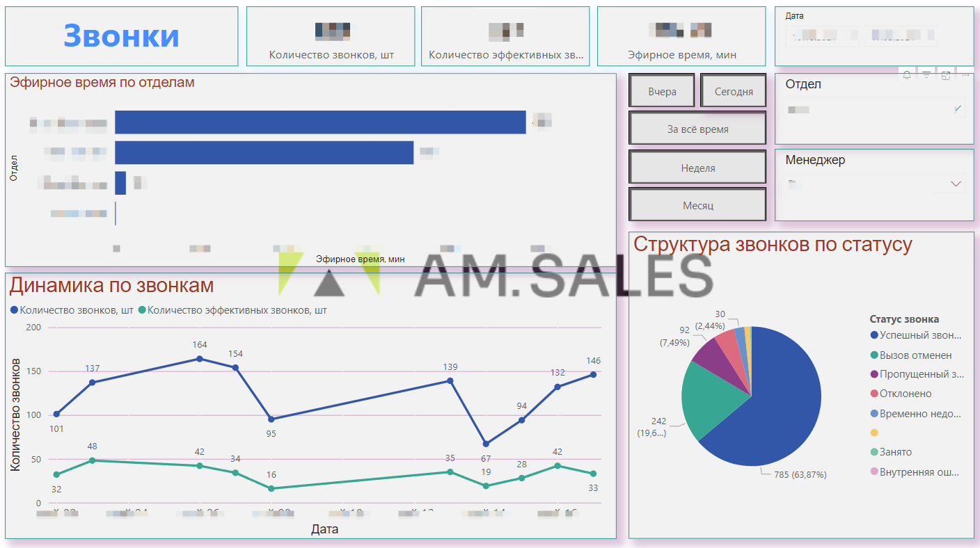Click the green line point labeled 48
This screenshot has width=980, height=548.
93,460
